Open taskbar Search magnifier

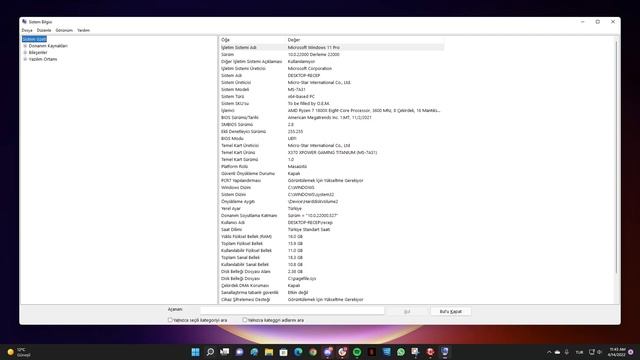(210, 352)
